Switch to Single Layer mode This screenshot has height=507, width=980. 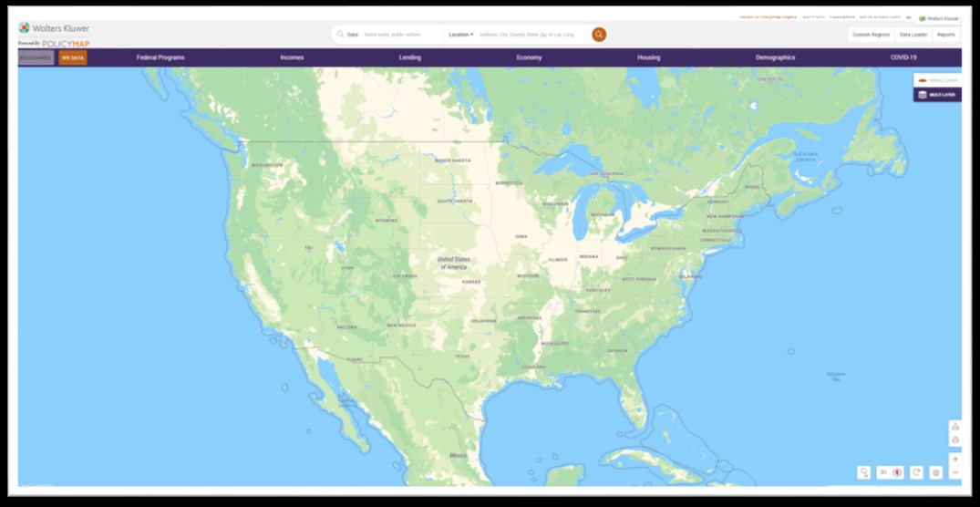coord(937,80)
